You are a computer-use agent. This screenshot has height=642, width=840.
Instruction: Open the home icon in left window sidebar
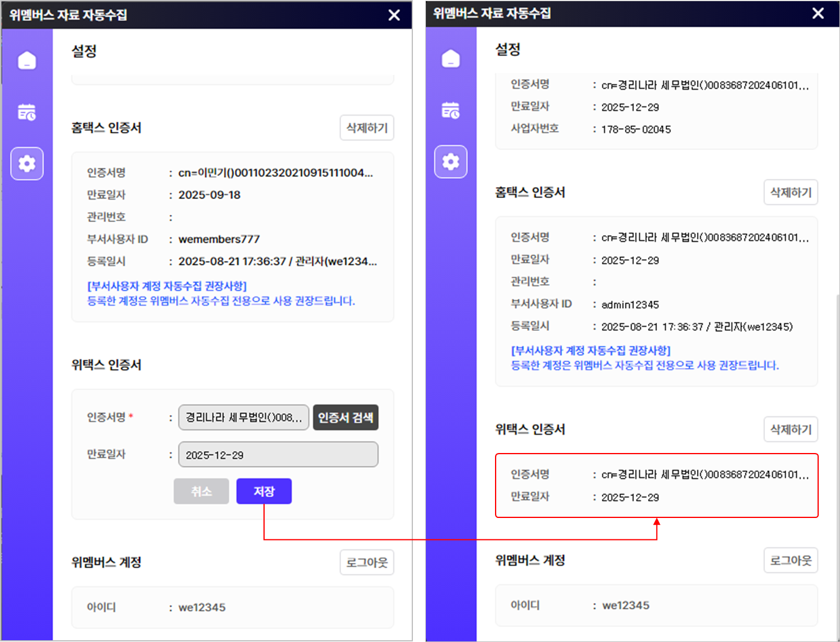click(27, 60)
